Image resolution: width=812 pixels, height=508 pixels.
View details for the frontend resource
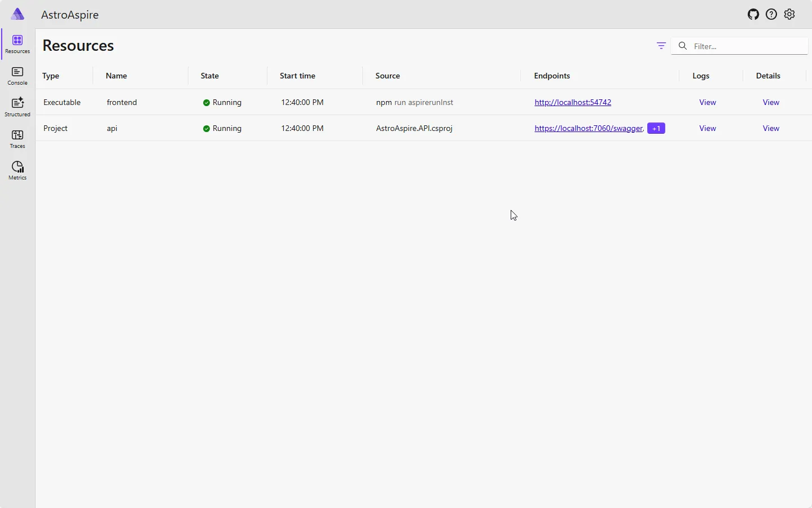[x=771, y=102]
